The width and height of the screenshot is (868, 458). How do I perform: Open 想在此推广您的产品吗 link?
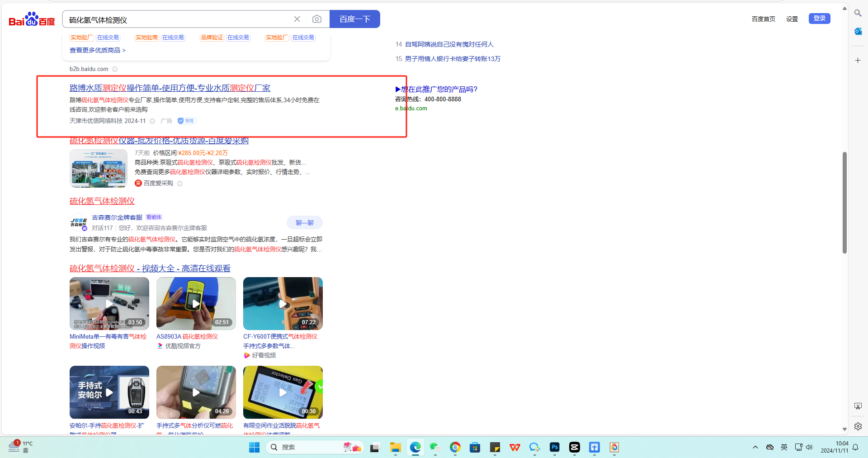[x=436, y=89]
